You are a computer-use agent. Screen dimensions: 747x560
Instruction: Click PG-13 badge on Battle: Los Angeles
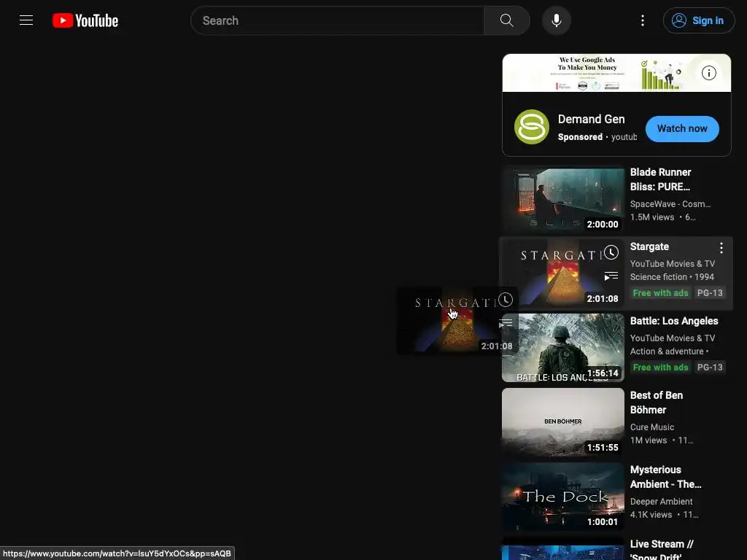(709, 367)
